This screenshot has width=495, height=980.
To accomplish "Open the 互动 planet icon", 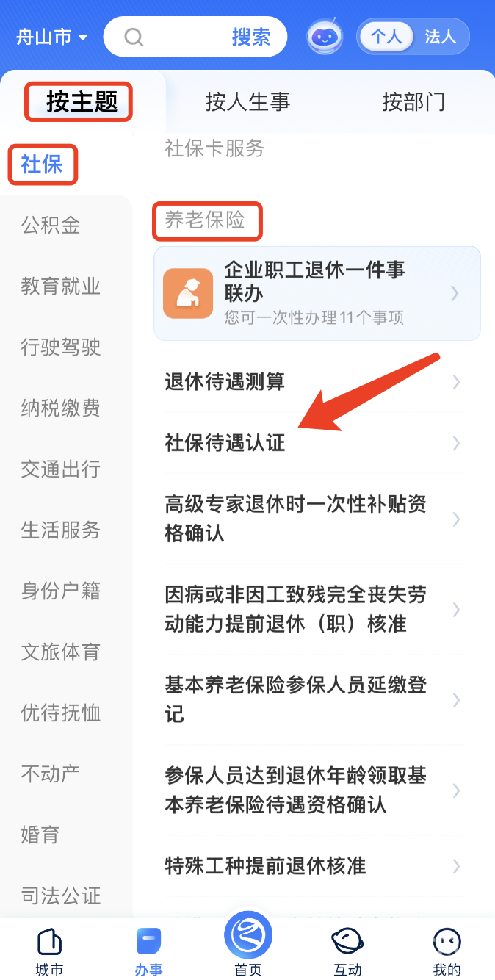I will pyautogui.click(x=347, y=941).
